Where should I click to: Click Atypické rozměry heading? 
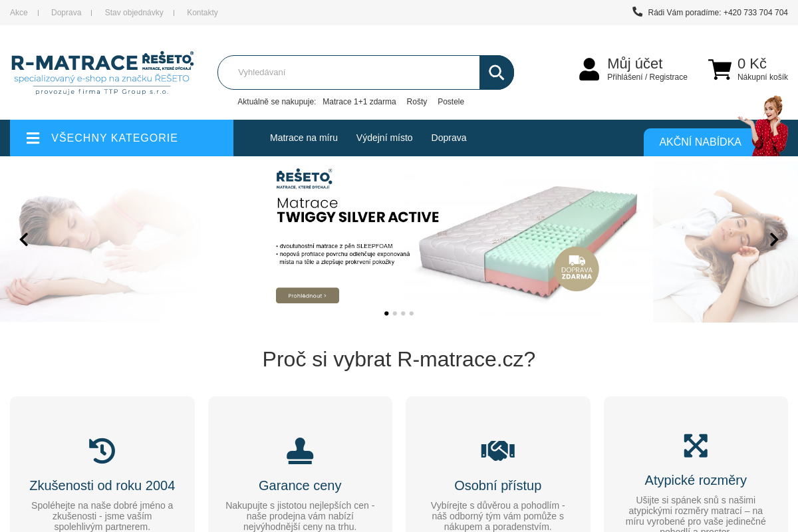coord(696,480)
